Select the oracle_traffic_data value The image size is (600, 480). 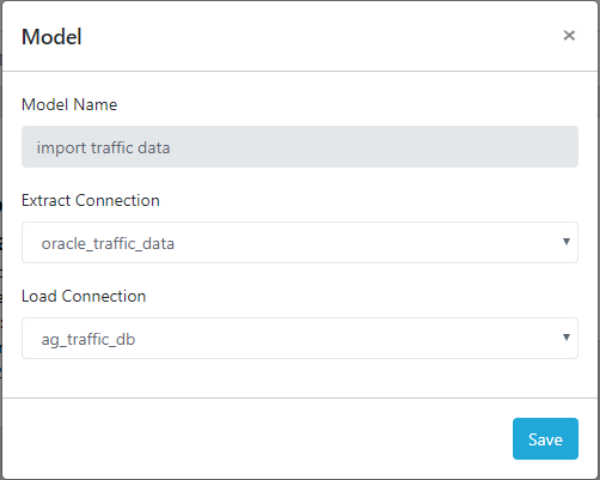(x=108, y=243)
